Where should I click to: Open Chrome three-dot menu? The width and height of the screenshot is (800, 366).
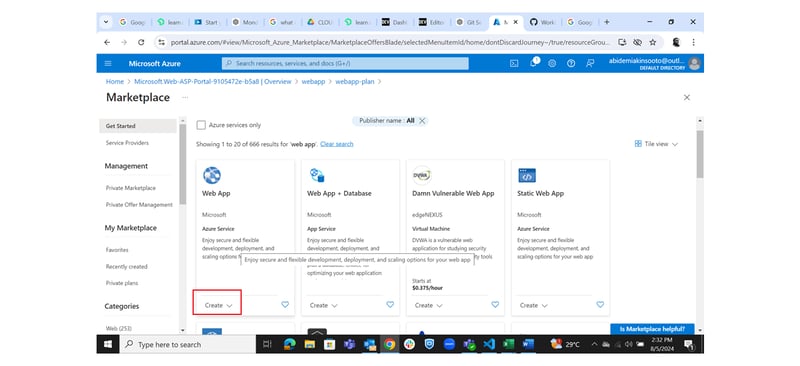[693, 42]
